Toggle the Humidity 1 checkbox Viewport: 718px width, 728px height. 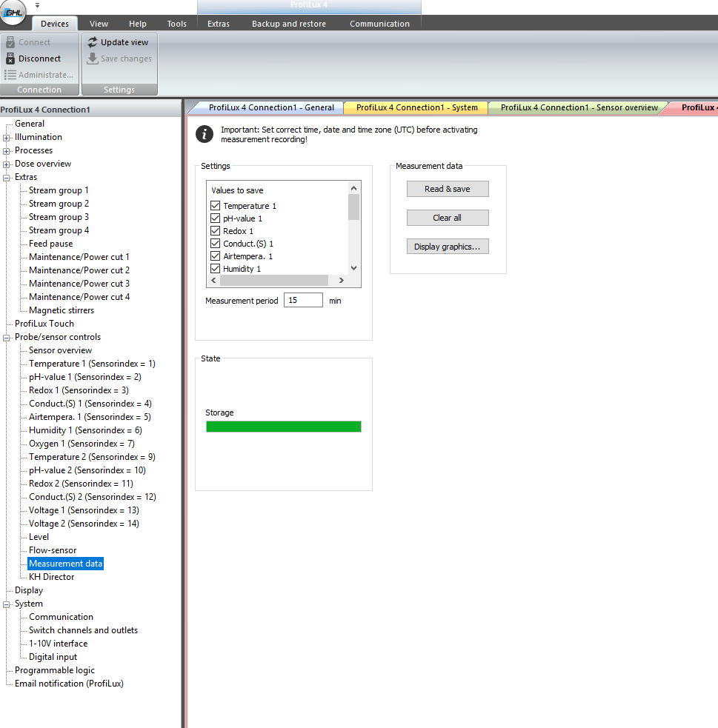pos(215,268)
